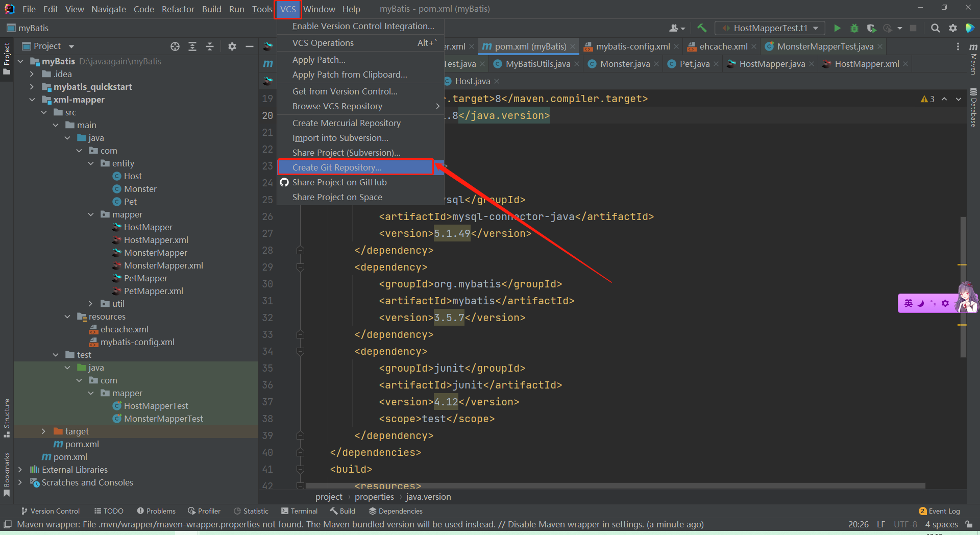Click Get from Version Control
Image resolution: width=980 pixels, height=535 pixels.
(x=360, y=91)
